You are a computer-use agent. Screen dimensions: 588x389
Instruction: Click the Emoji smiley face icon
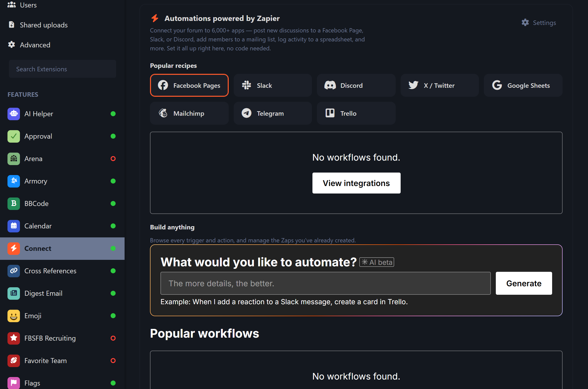(14, 316)
